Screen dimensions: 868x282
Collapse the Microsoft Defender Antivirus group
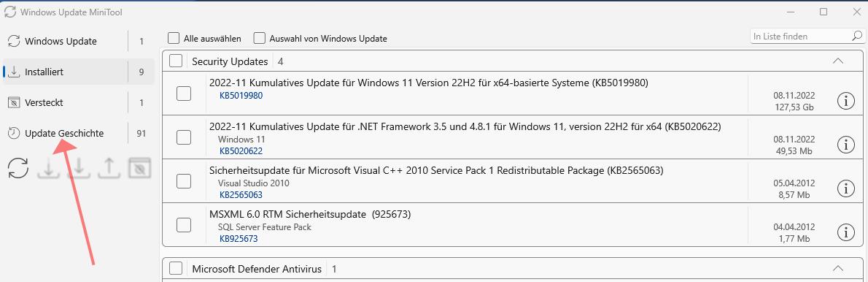838,269
